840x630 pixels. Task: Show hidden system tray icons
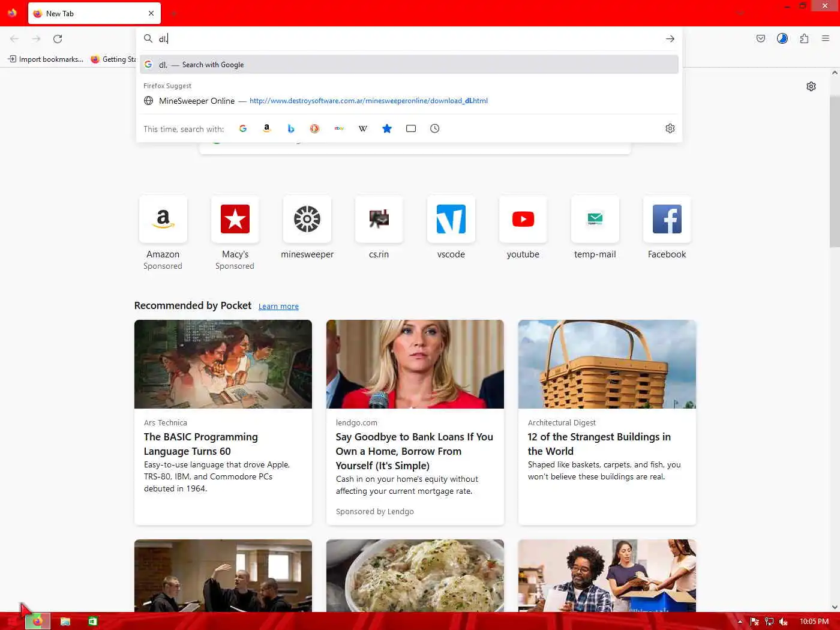tap(740, 622)
